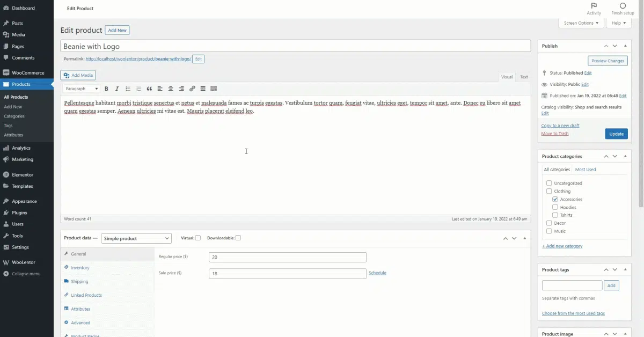Click the product title field
Viewport: 644px width, 337px height.
click(296, 46)
